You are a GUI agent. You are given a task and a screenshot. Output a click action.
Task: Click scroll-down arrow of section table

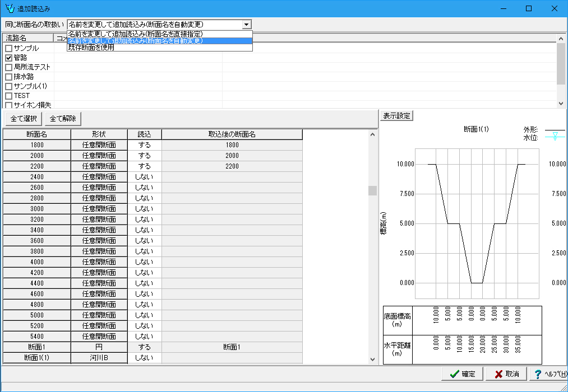(372, 360)
